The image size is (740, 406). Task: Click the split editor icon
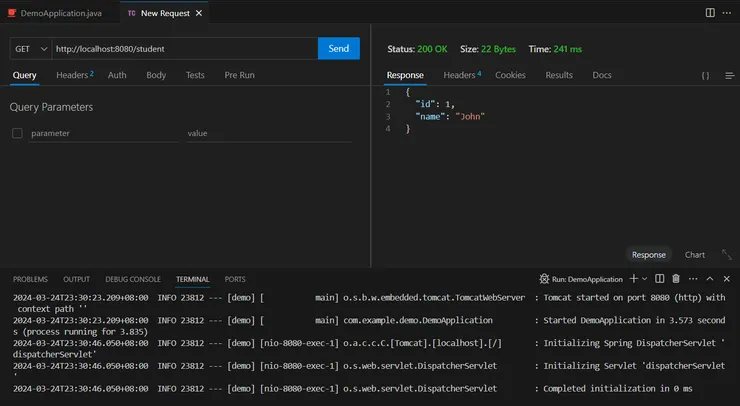(710, 13)
